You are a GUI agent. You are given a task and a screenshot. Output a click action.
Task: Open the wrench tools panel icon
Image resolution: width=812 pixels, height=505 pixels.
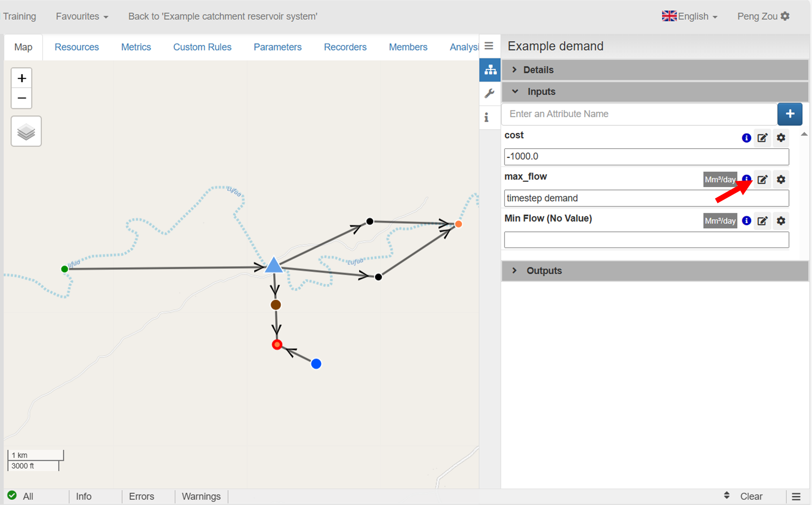click(489, 93)
